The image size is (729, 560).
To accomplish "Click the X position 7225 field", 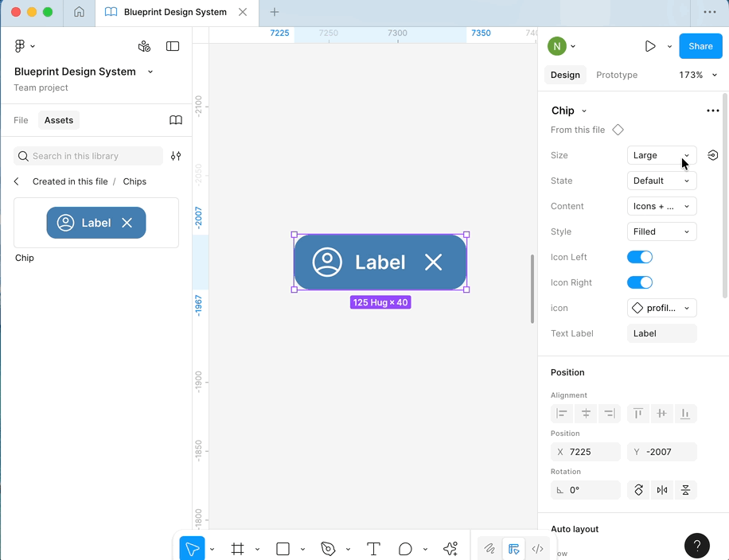I will [x=585, y=452].
